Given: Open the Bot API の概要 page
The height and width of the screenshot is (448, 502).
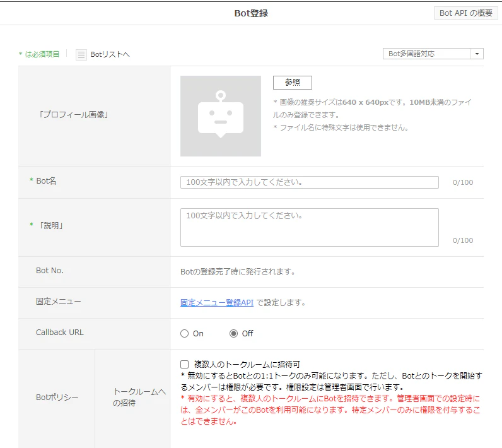Looking at the screenshot, I should click(465, 13).
